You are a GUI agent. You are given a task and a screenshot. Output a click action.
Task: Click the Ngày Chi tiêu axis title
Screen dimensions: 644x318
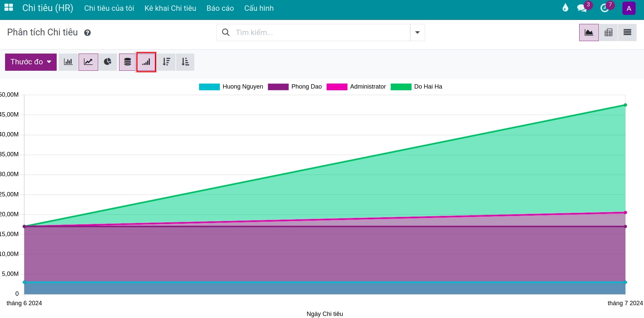(325, 314)
